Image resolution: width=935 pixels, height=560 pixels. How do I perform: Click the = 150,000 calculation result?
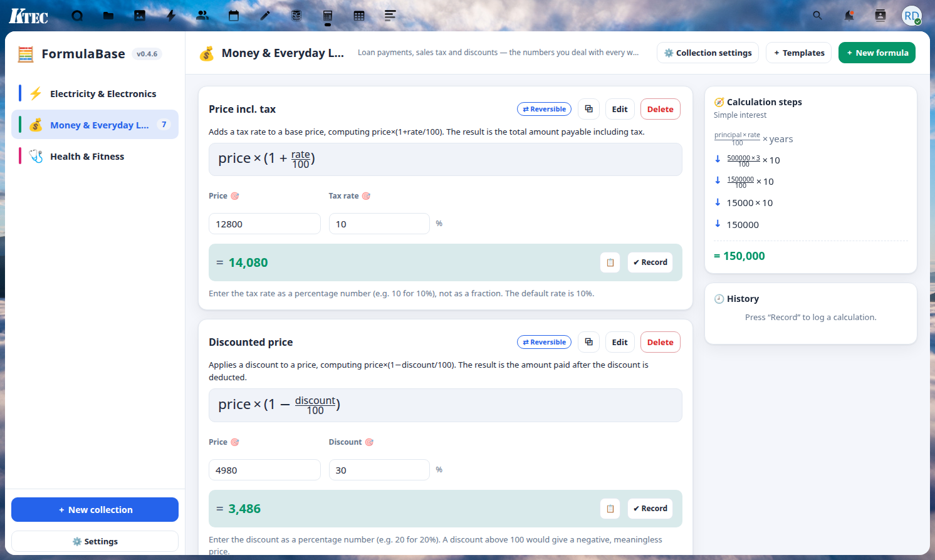click(x=739, y=256)
